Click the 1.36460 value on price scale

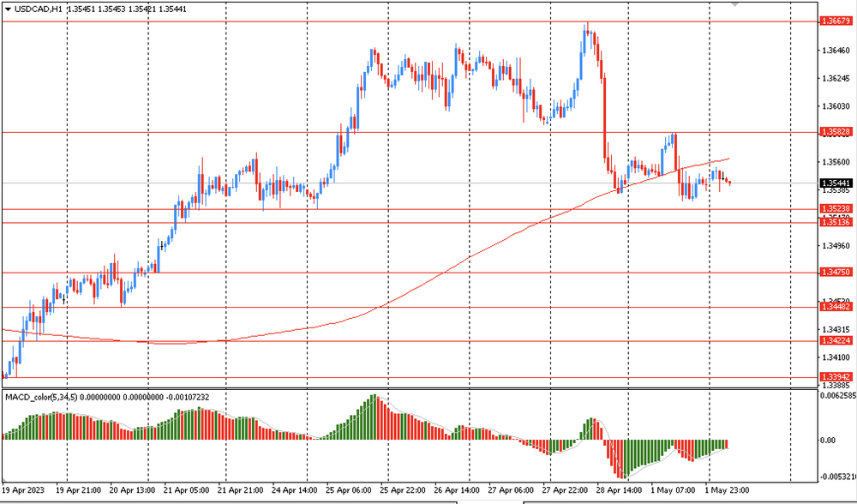(x=836, y=51)
